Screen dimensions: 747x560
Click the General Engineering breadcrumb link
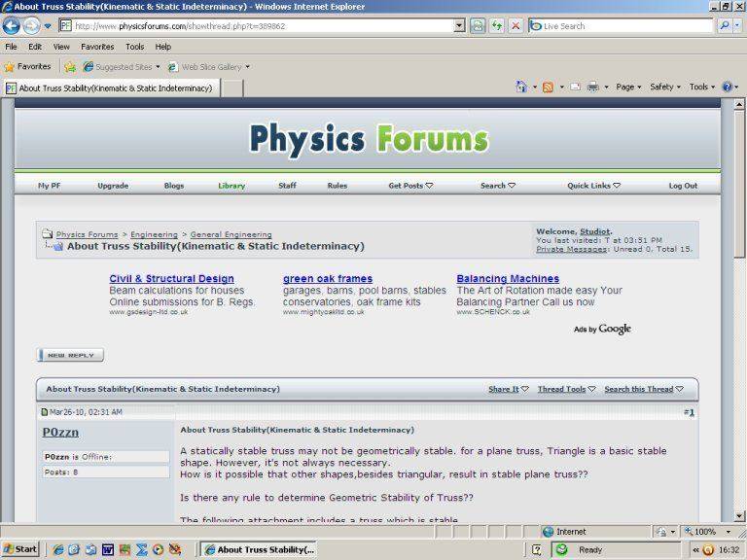tap(231, 234)
